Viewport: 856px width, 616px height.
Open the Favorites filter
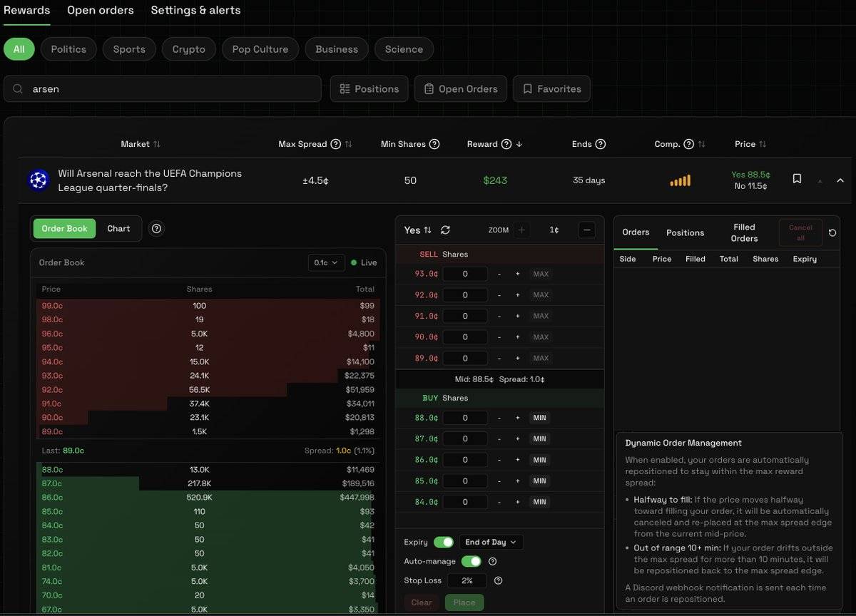pos(551,89)
